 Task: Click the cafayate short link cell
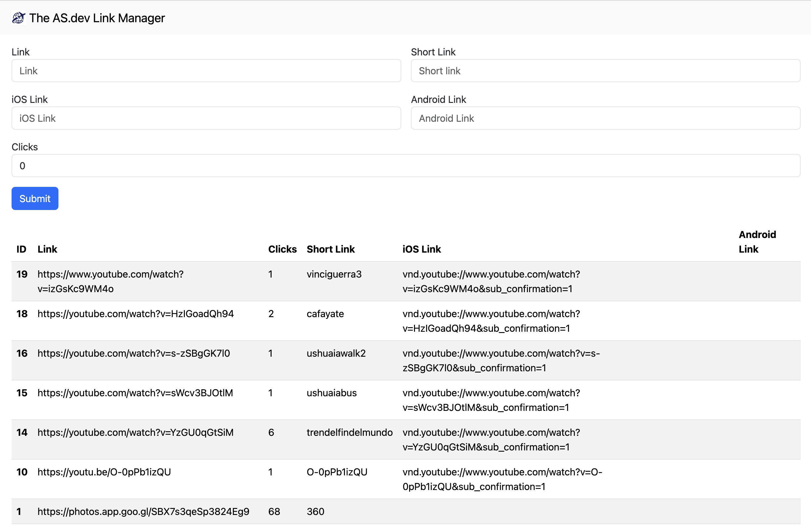coord(325,314)
